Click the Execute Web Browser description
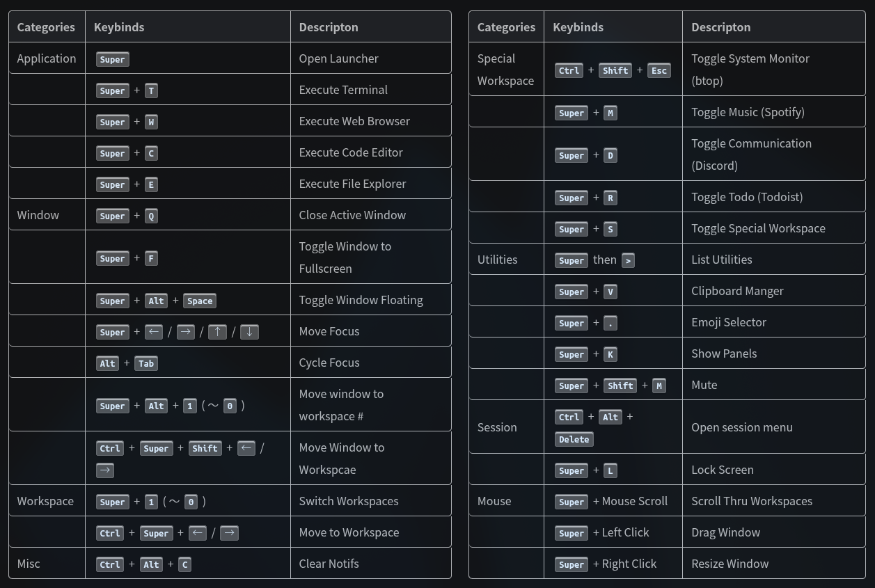The image size is (875, 588). pyautogui.click(x=354, y=121)
